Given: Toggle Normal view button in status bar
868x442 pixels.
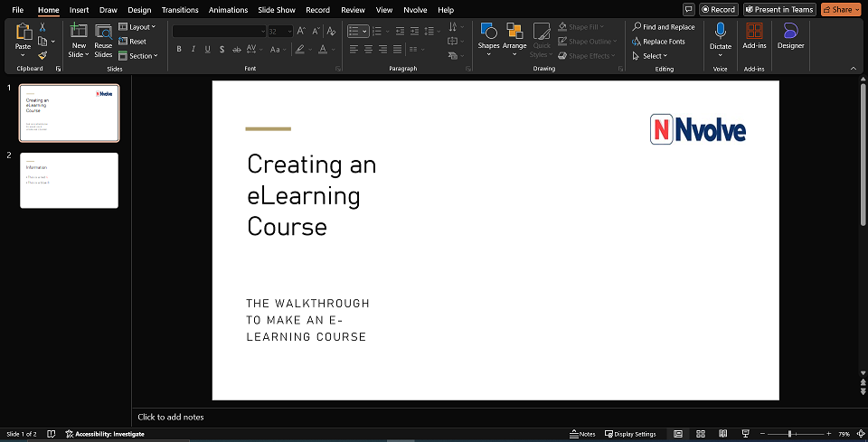Looking at the screenshot, I should pos(677,434).
